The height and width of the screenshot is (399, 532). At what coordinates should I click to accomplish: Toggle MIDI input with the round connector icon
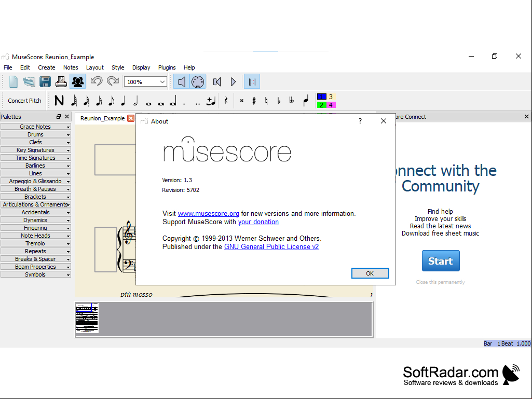coord(198,82)
